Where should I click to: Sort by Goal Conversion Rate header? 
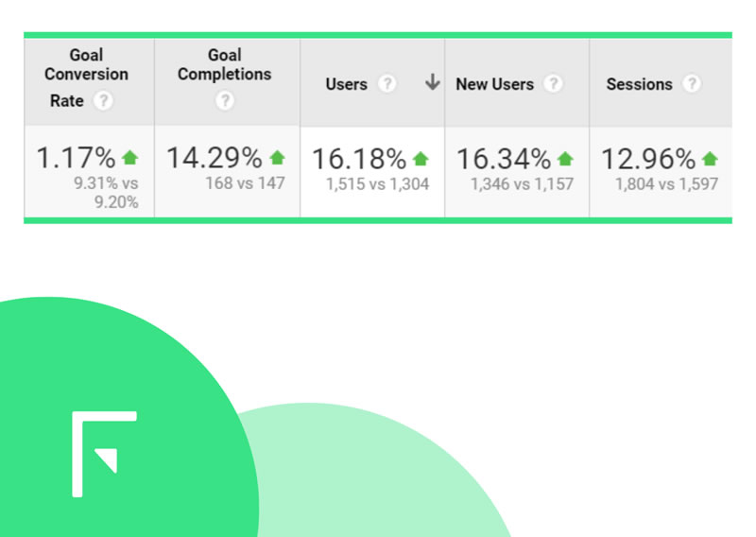pyautogui.click(x=86, y=78)
